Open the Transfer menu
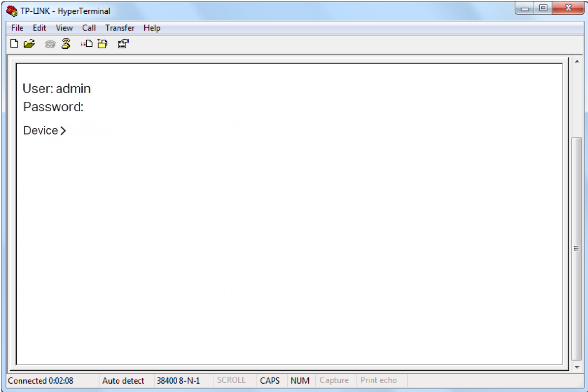Screen dimensions: 588x392 pyautogui.click(x=120, y=28)
